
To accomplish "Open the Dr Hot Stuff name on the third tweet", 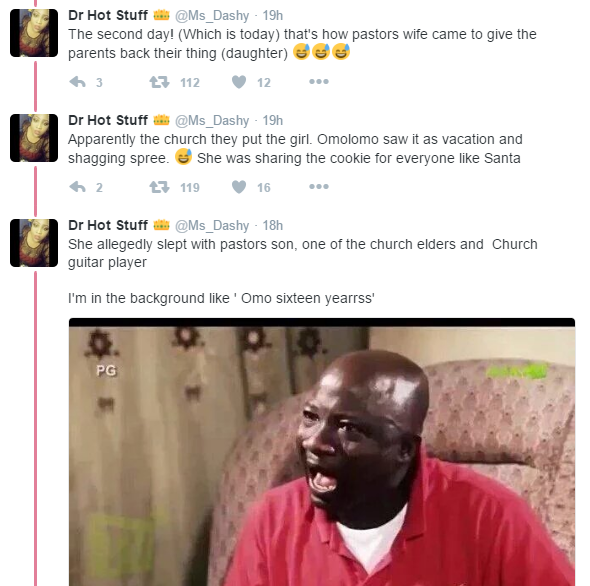I will tap(108, 225).
